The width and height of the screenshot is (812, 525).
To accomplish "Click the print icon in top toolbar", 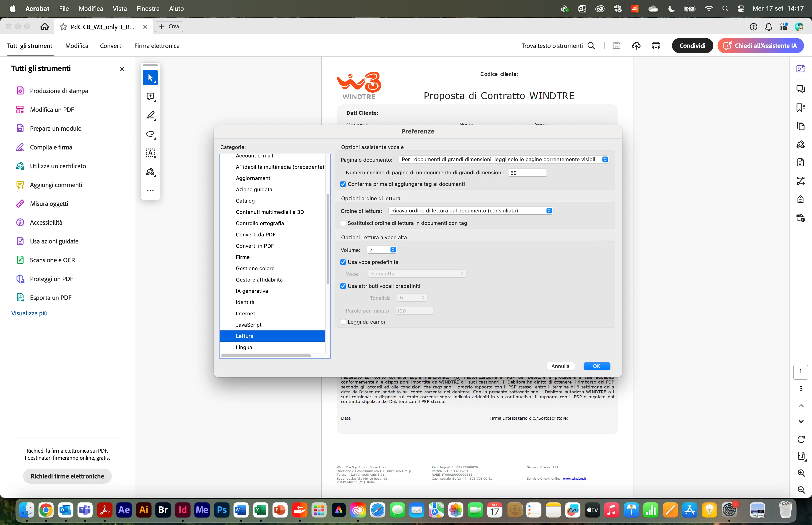I will coord(656,46).
